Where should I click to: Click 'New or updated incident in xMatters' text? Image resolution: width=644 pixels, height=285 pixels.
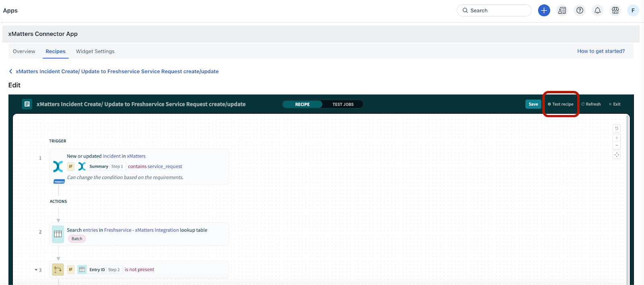[106, 156]
